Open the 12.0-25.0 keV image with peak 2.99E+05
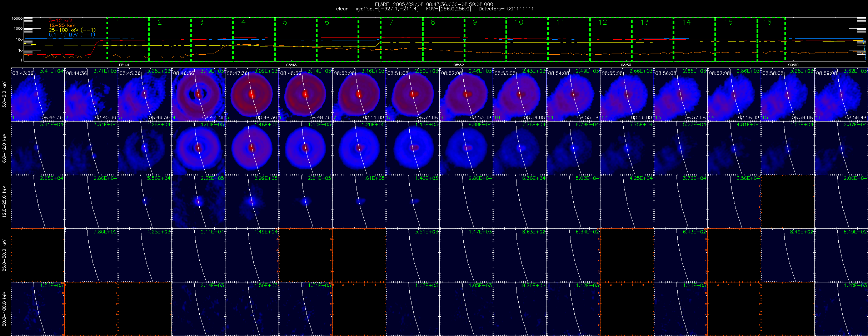868x336 pixels. [x=252, y=202]
